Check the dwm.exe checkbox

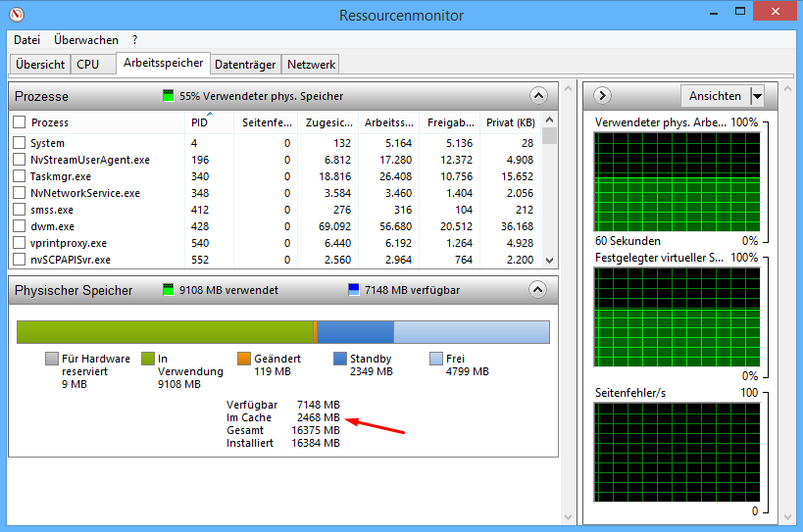click(x=19, y=226)
